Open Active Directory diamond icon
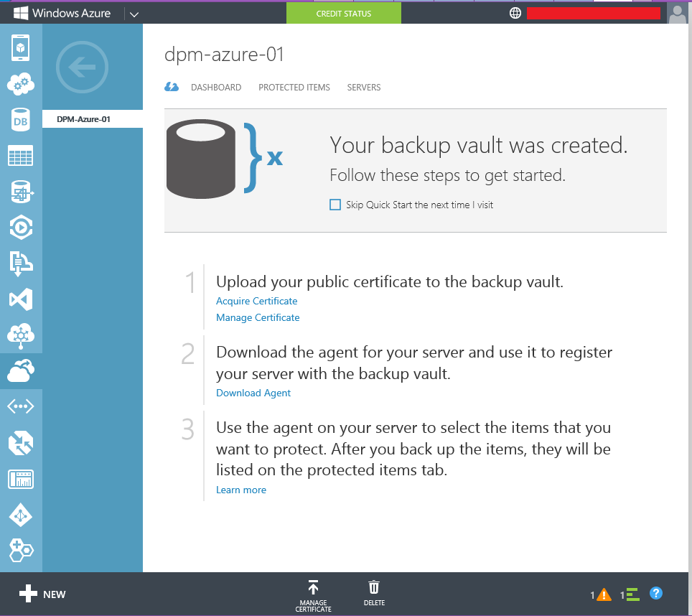 coord(21,515)
